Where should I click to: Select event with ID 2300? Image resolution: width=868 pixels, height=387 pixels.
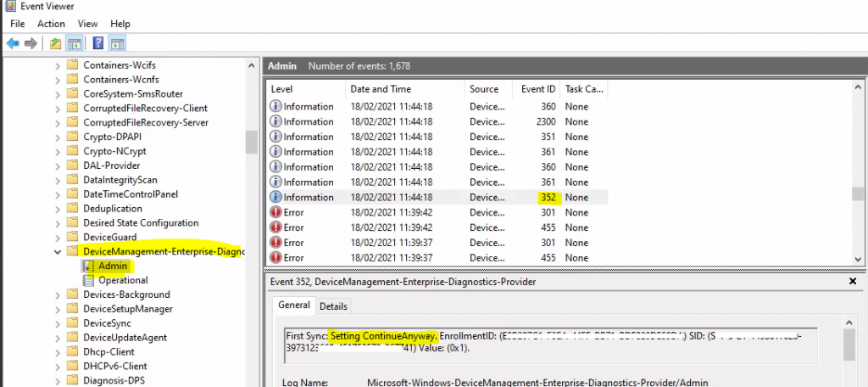pyautogui.click(x=437, y=121)
